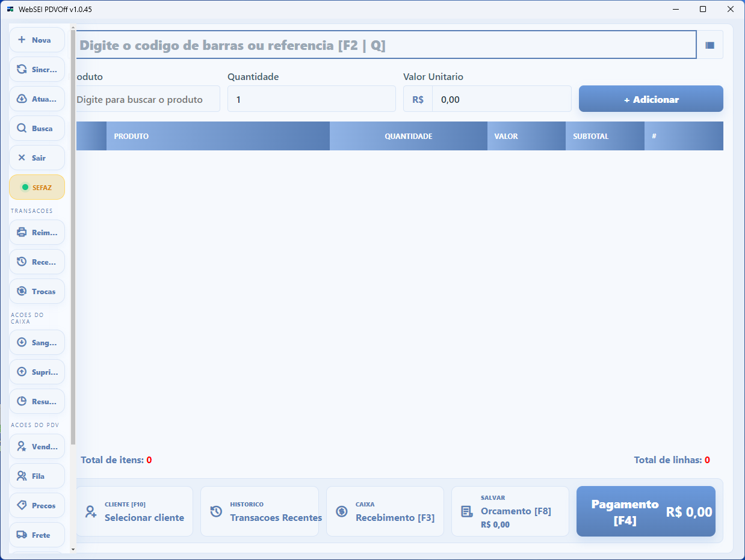
Task: Click the QUANTIDADE column header
Action: click(x=409, y=136)
